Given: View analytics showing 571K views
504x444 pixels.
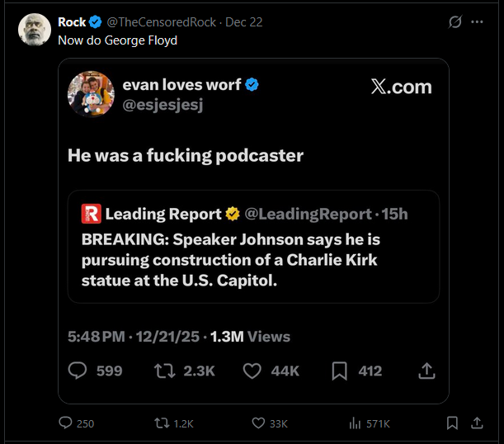Looking at the screenshot, I should [x=356, y=423].
